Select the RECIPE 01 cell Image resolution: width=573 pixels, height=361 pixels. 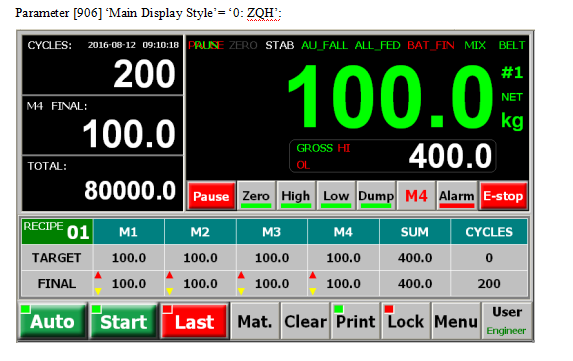click(57, 232)
